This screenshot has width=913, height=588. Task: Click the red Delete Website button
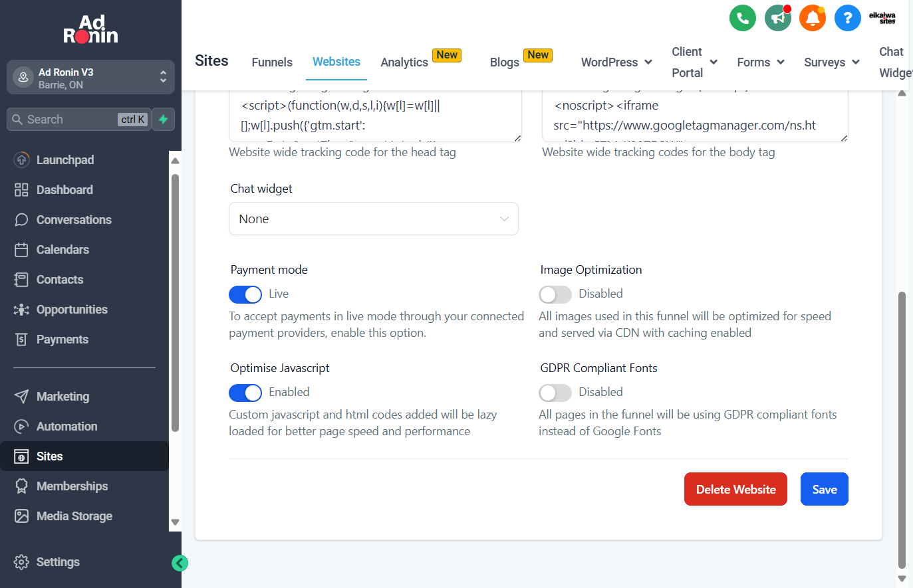tap(735, 489)
